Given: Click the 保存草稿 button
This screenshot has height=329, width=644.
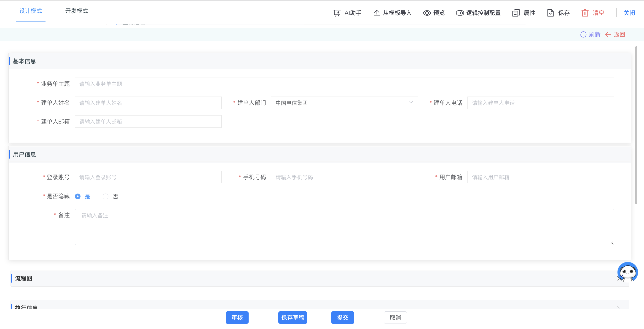Looking at the screenshot, I should tap(292, 318).
